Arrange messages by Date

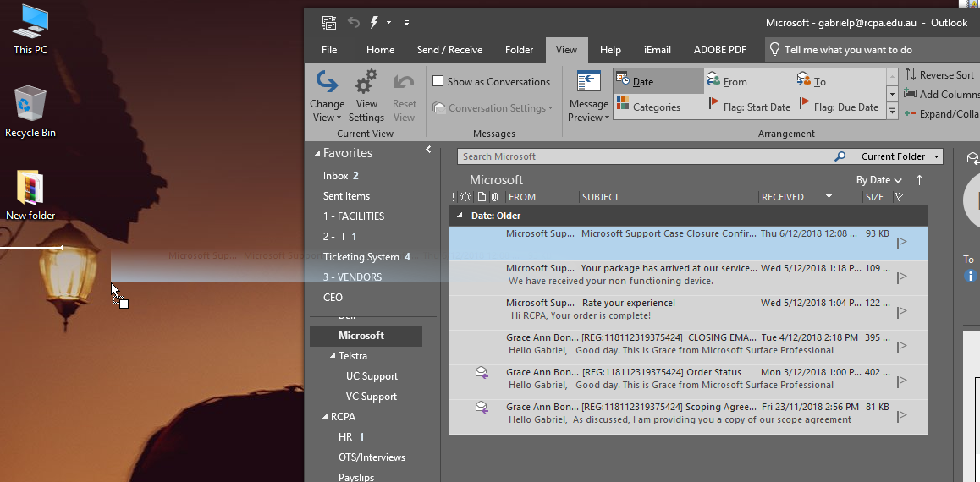coord(658,81)
